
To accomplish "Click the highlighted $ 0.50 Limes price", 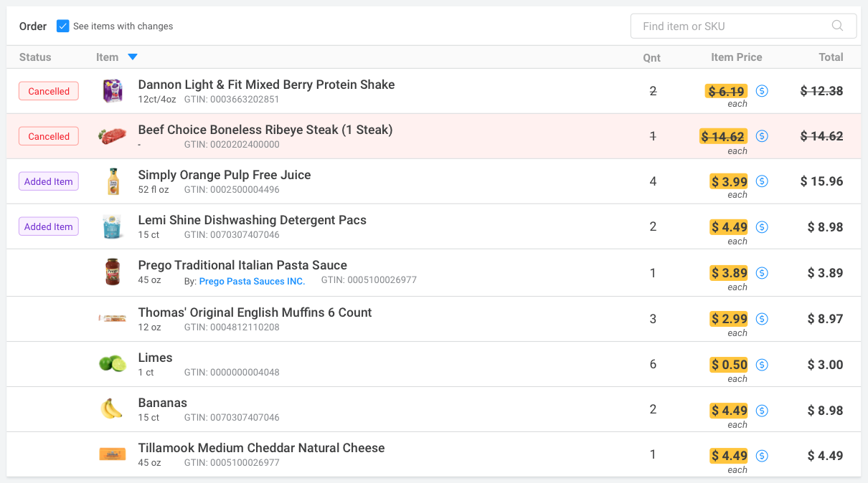I will [x=729, y=365].
